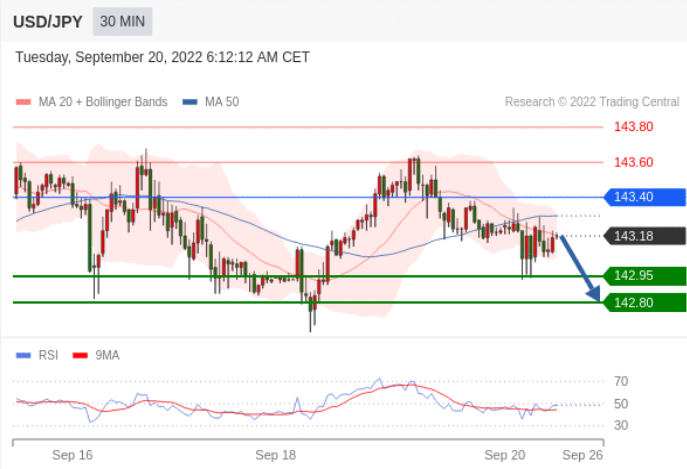The image size is (687, 469).
Task: Click the chart timestamp Tuesday, September 20, 2022
Action: click(163, 57)
